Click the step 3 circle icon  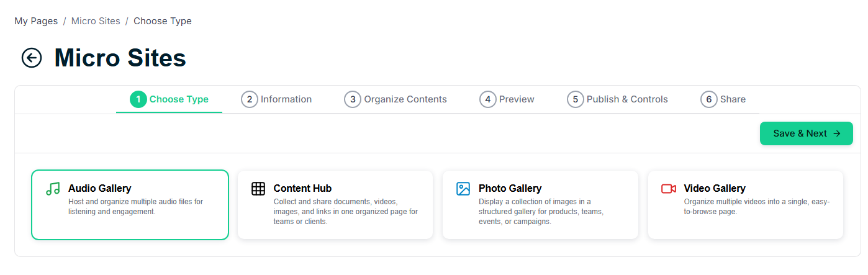point(353,99)
